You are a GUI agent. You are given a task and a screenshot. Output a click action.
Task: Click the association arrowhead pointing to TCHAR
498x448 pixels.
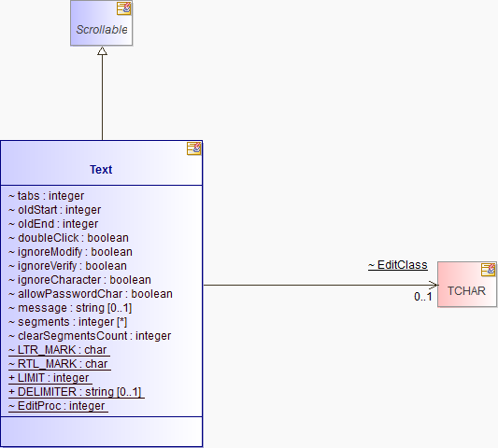tap(434, 285)
